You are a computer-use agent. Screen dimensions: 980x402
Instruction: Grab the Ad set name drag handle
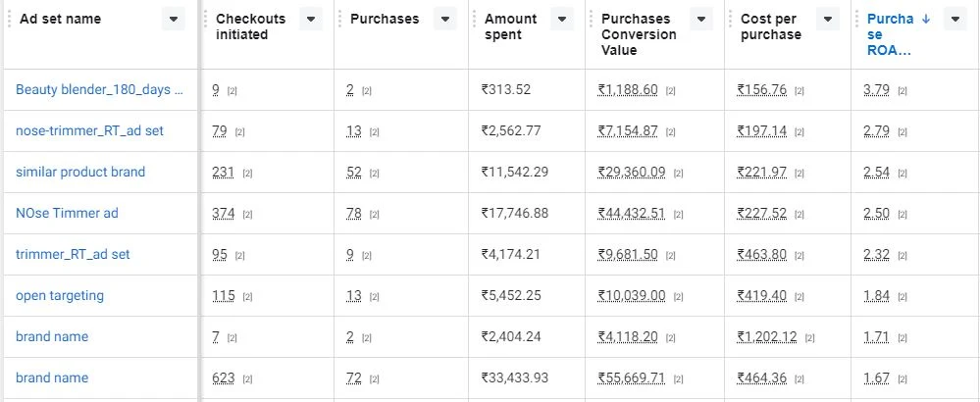9,19
